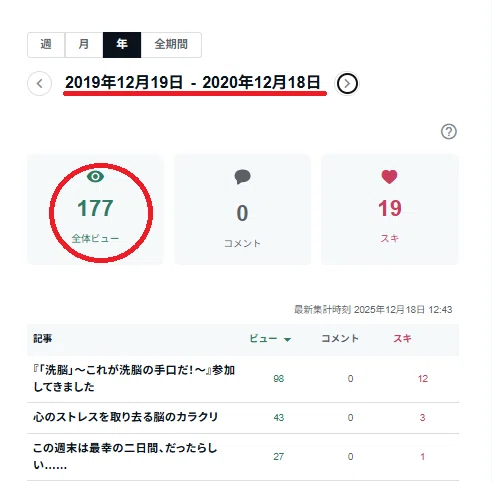This screenshot has height=483, width=492.
Task: Go to the next period arrow
Action: point(347,83)
